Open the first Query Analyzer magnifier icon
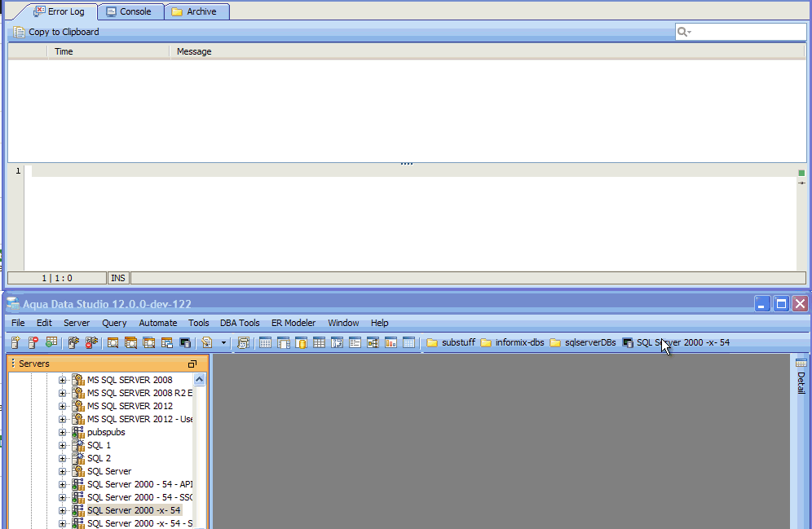This screenshot has width=812, height=529. tap(113, 342)
